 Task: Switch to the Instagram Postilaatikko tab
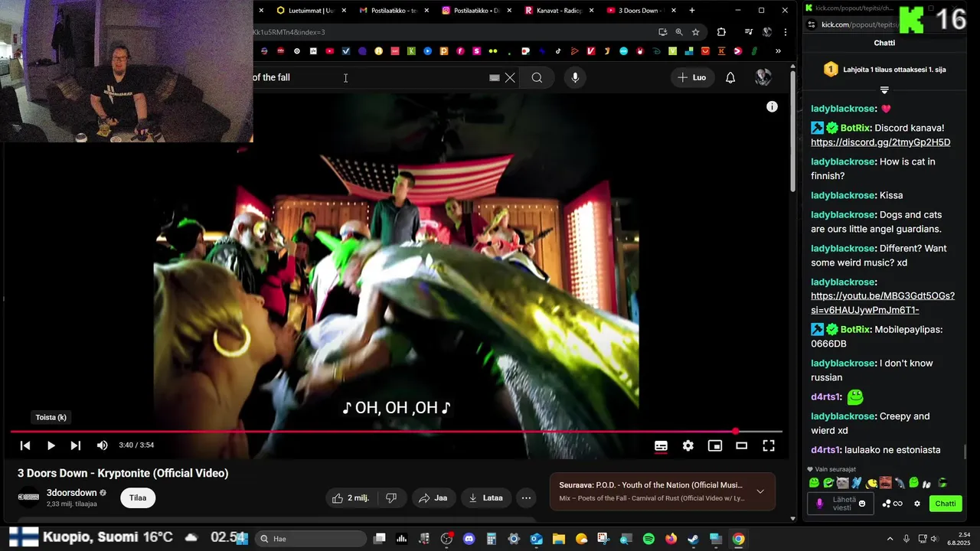(475, 11)
